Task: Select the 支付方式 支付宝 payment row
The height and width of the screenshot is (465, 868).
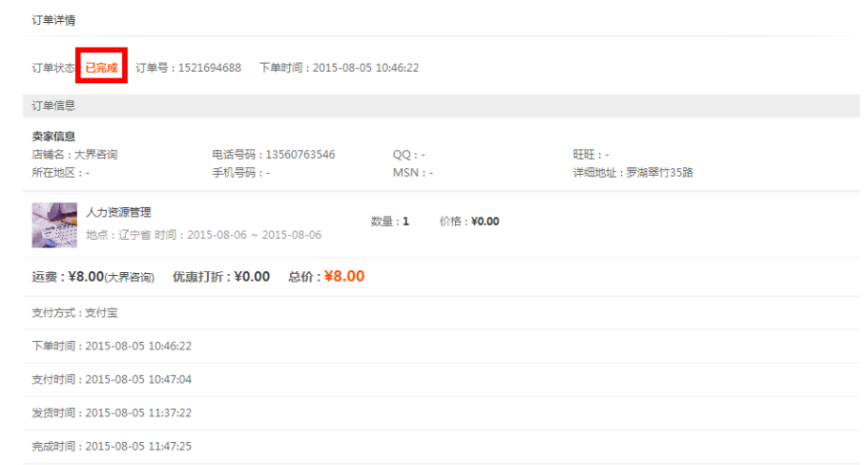Action: [74, 312]
